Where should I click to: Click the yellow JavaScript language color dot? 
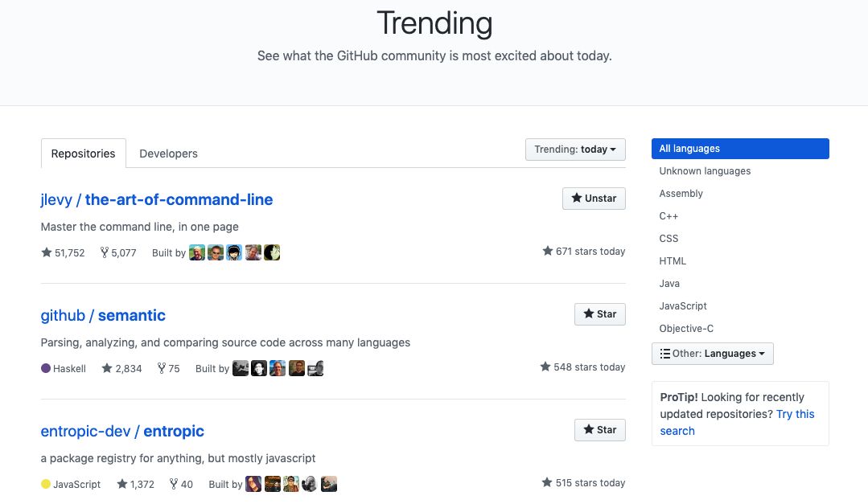[x=46, y=484]
